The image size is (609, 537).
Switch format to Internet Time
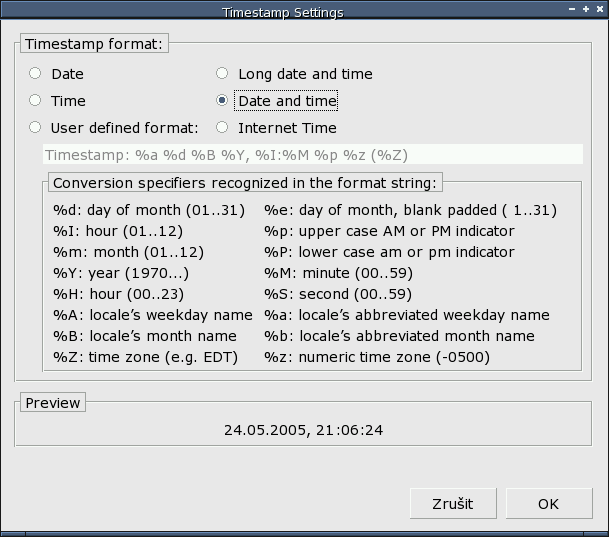coord(222,127)
